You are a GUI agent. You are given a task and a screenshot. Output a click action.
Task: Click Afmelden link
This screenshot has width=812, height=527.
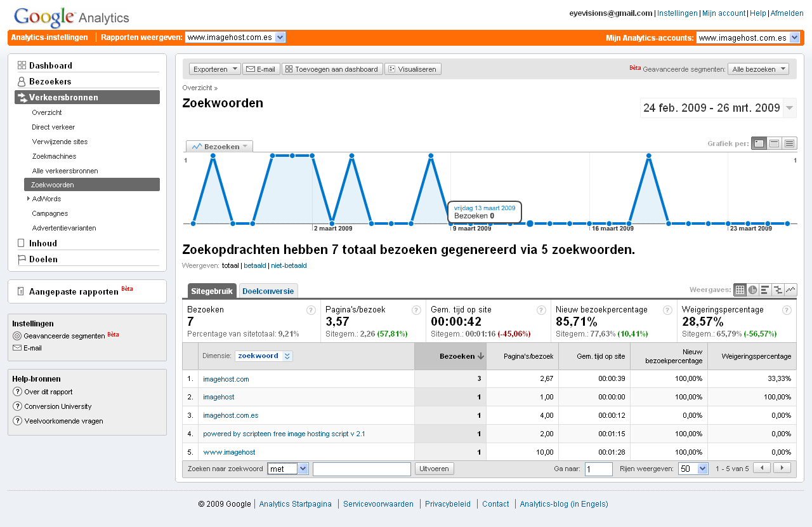[787, 13]
